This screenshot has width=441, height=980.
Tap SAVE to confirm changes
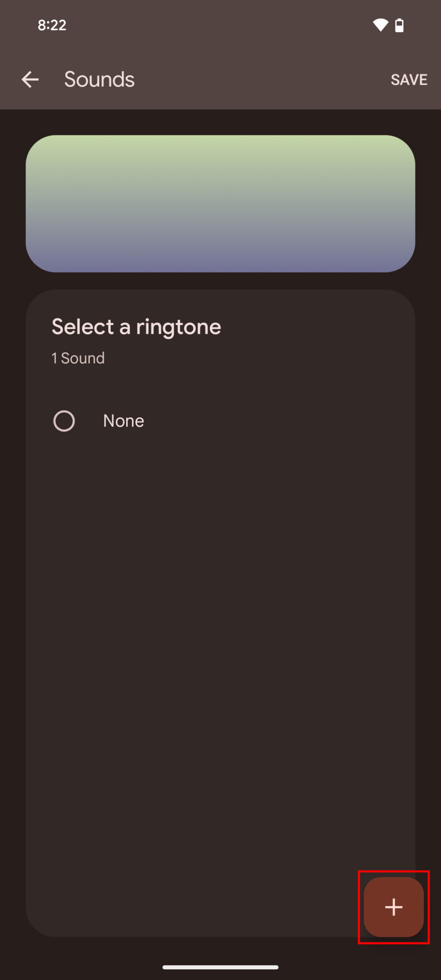pos(408,79)
